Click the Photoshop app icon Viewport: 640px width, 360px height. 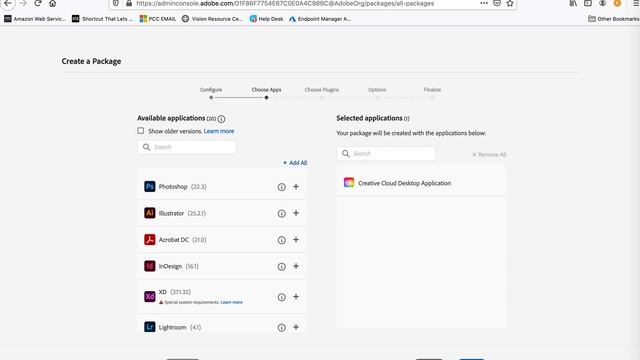(150, 187)
